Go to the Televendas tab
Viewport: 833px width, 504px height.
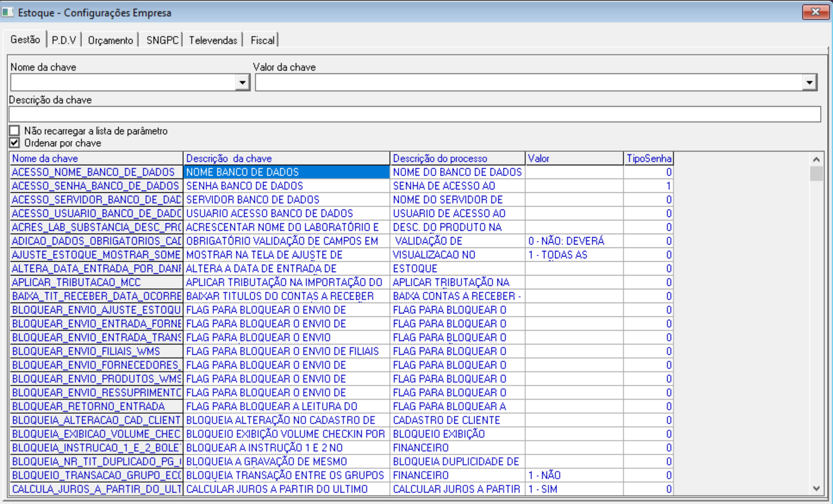[x=213, y=40]
